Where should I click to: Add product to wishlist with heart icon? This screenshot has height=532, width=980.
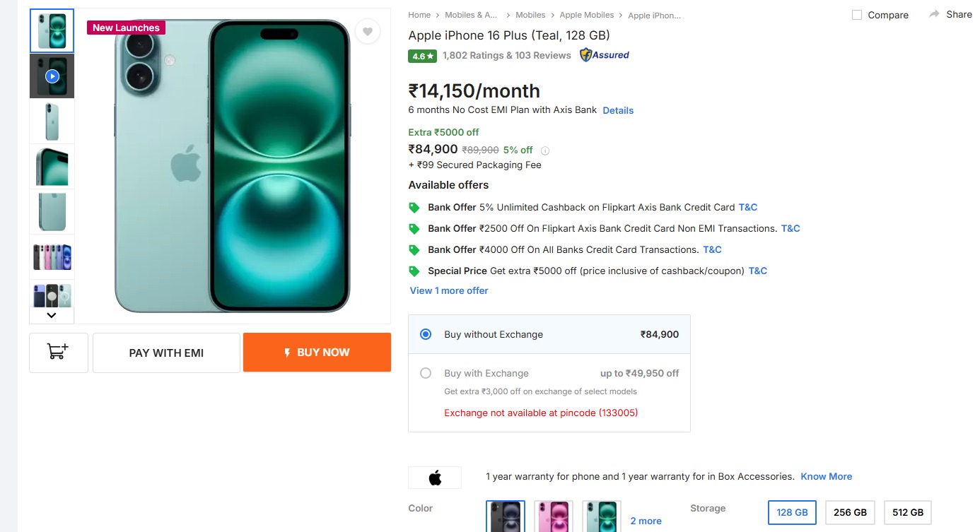point(368,31)
